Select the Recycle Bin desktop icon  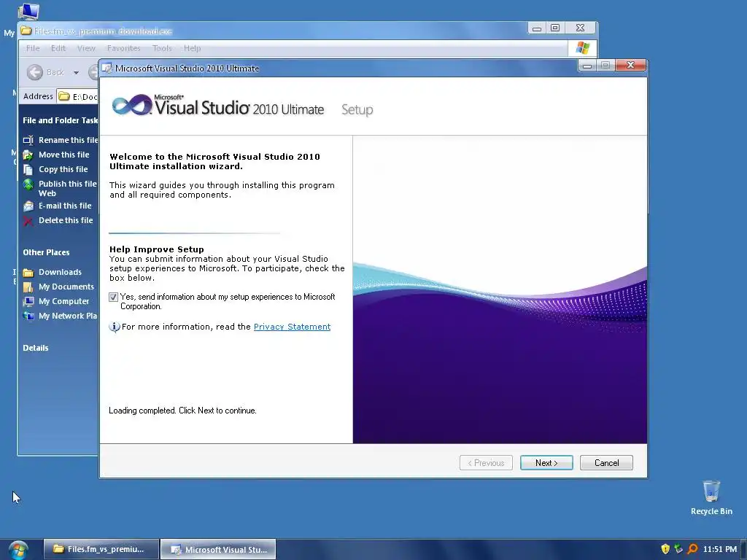[x=711, y=497]
